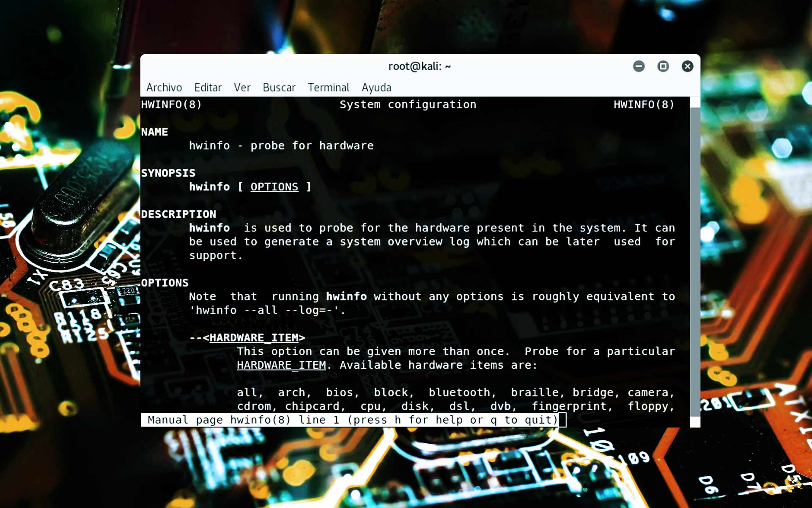Select the HWINFO(8) header text
The height and width of the screenshot is (508, 812).
(172, 105)
